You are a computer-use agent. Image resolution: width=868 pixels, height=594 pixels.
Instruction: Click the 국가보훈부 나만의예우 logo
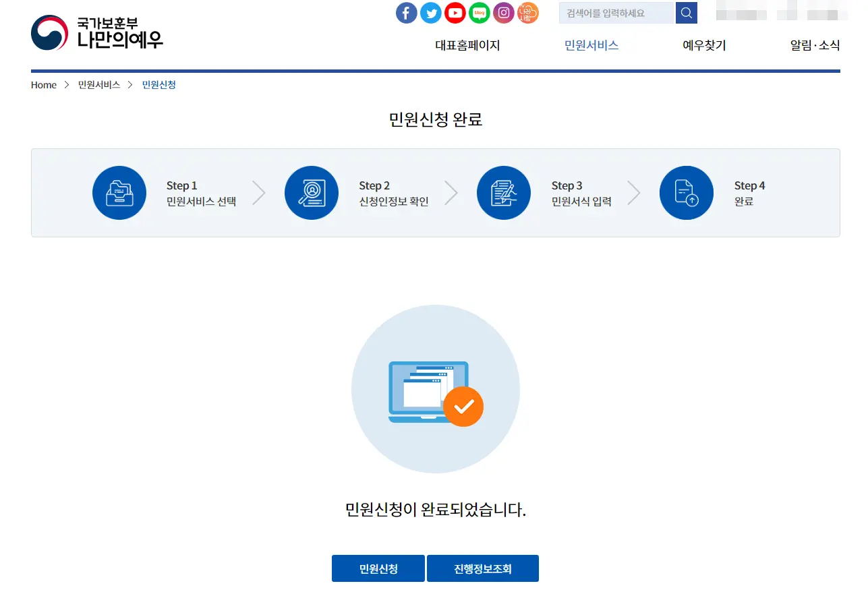click(x=96, y=32)
